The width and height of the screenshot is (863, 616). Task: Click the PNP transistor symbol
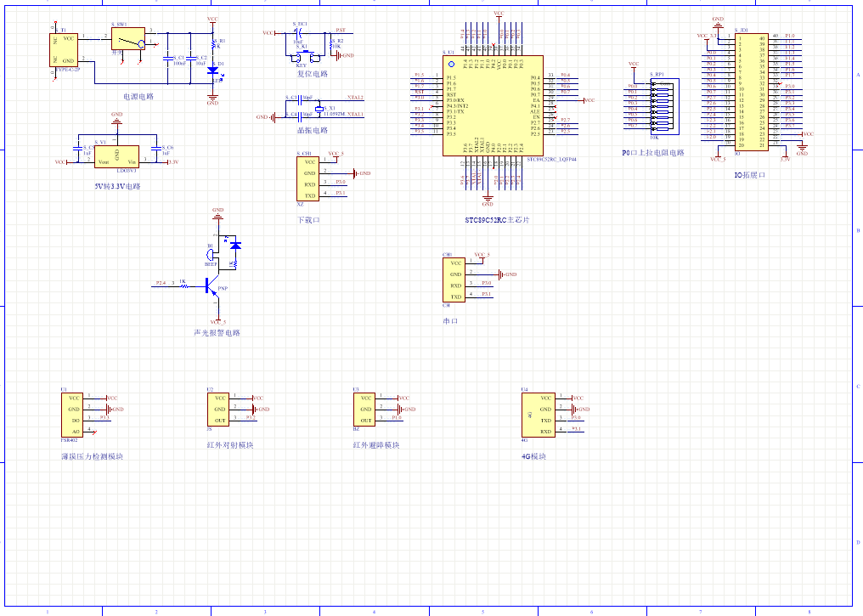tap(212, 287)
